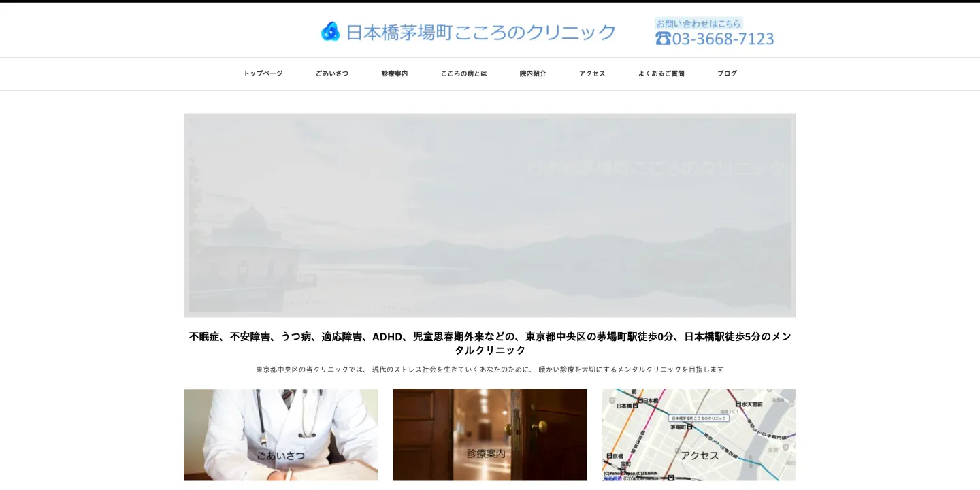Open the ごあいさつ navigation item

[x=332, y=73]
